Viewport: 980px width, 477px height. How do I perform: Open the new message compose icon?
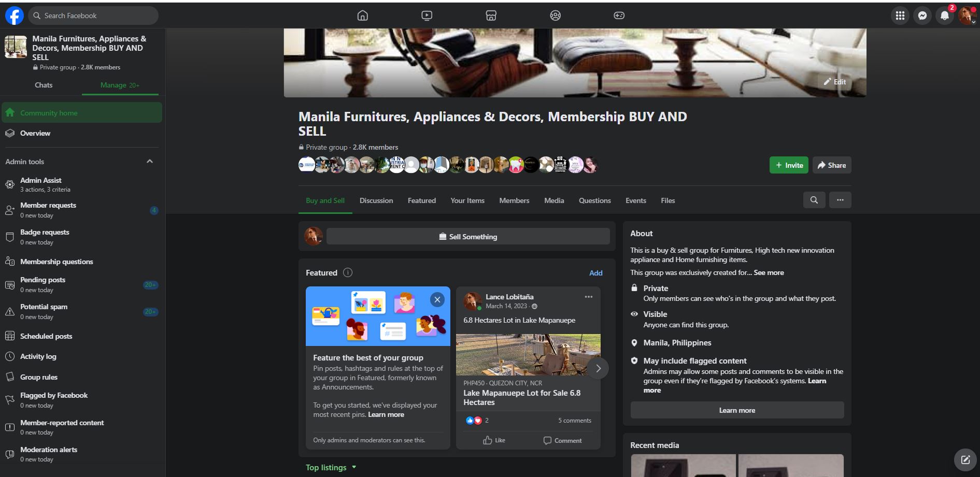[x=965, y=459]
